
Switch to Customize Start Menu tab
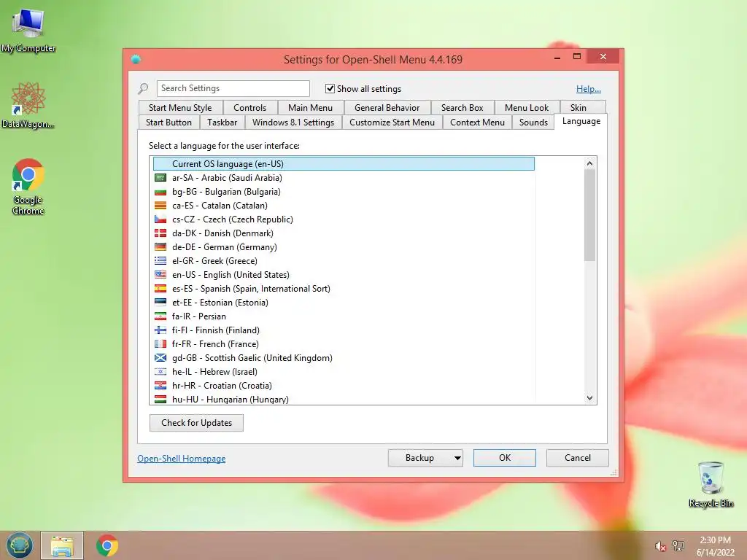pos(392,122)
